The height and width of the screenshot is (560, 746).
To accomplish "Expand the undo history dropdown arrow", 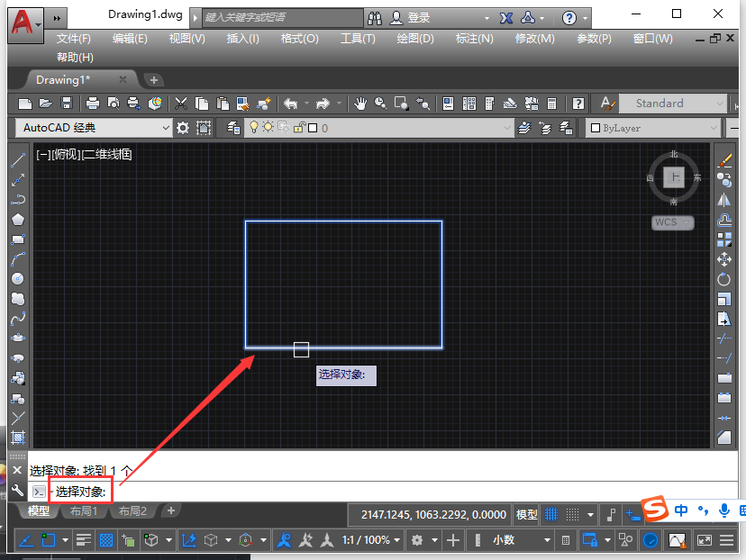I will click(307, 104).
